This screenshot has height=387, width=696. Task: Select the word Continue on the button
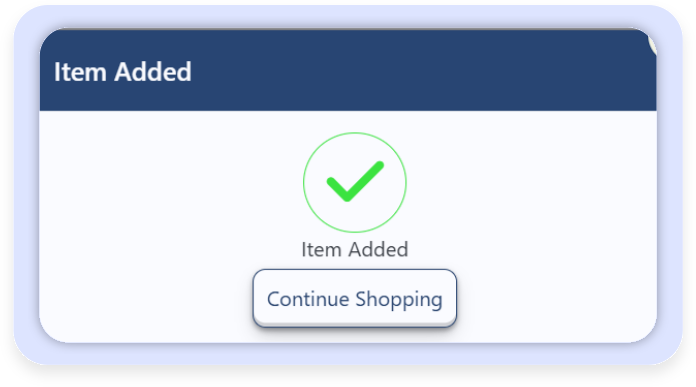click(308, 299)
